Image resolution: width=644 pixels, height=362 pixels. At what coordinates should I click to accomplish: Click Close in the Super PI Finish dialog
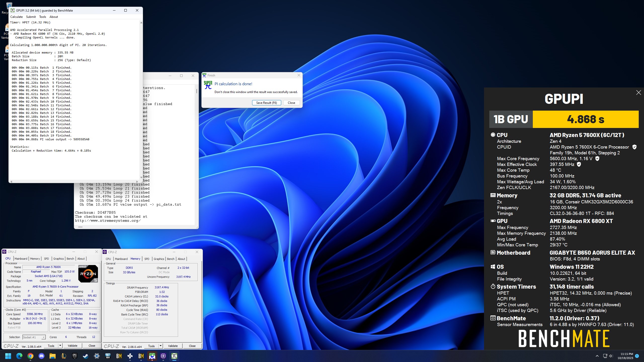pos(291,103)
